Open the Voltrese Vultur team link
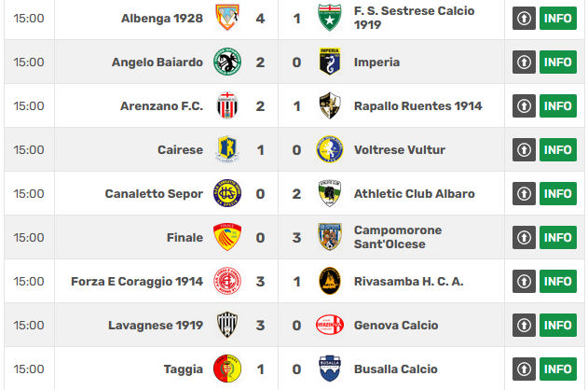Viewport: 588px width, 390px height. 400,150
